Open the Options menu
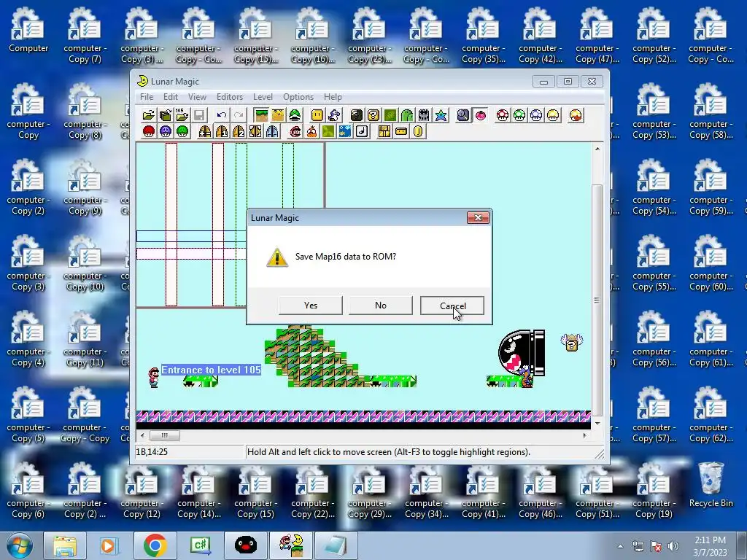Viewport: 747px width, 560px height. (x=298, y=97)
